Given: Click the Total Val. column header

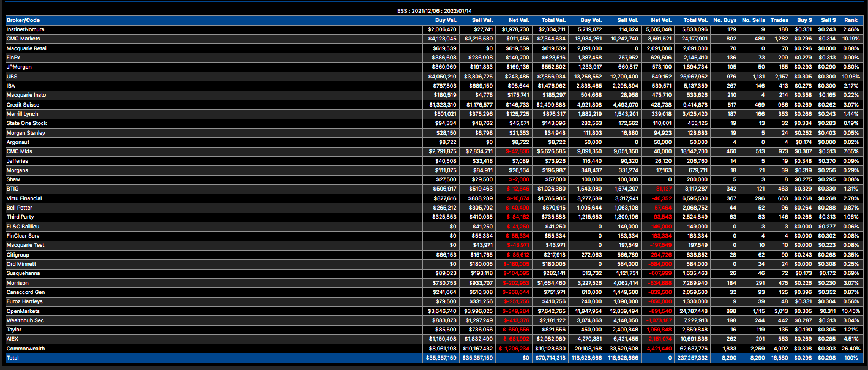Looking at the screenshot, I should 553,20.
